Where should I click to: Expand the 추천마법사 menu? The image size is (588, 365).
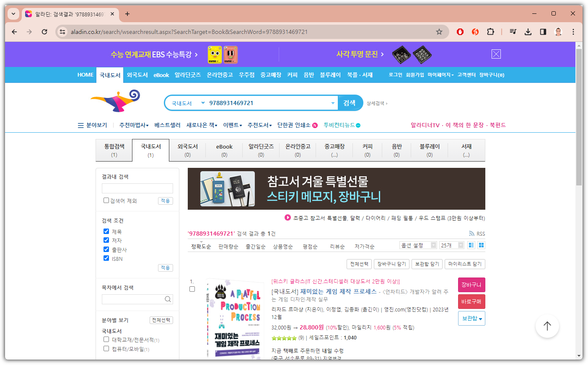tap(134, 125)
